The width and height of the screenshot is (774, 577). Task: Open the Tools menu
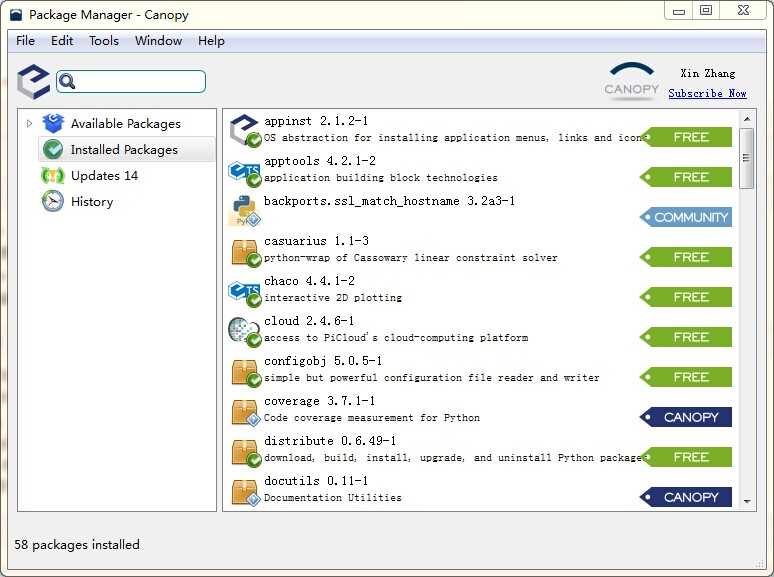(x=104, y=40)
